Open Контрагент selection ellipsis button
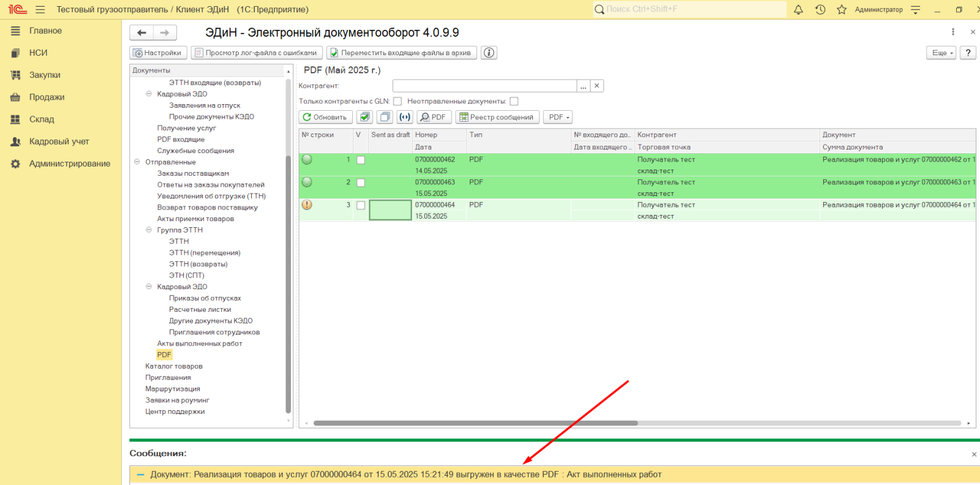The width and height of the screenshot is (980, 485). coord(583,86)
